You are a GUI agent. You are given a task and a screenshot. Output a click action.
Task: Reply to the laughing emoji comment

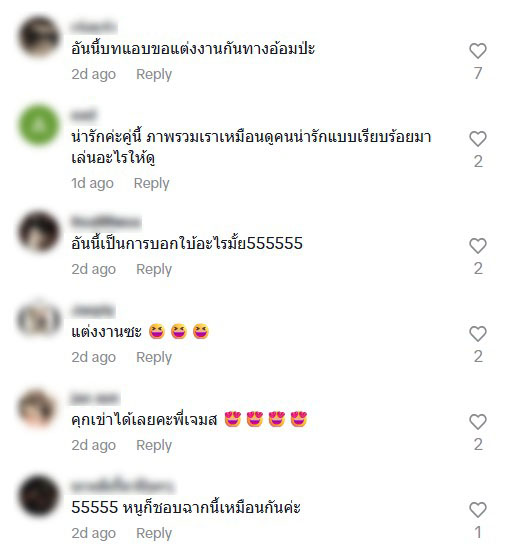tap(154, 357)
